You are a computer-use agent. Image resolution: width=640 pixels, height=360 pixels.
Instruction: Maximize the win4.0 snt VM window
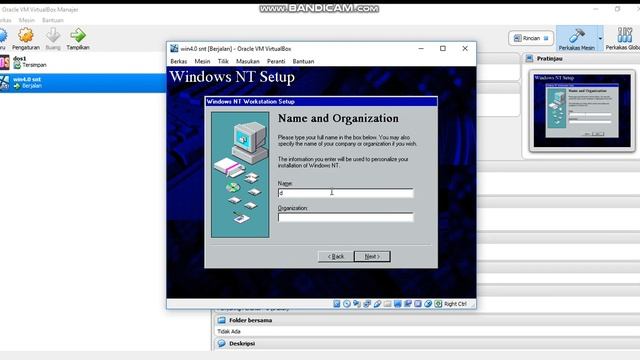click(443, 49)
